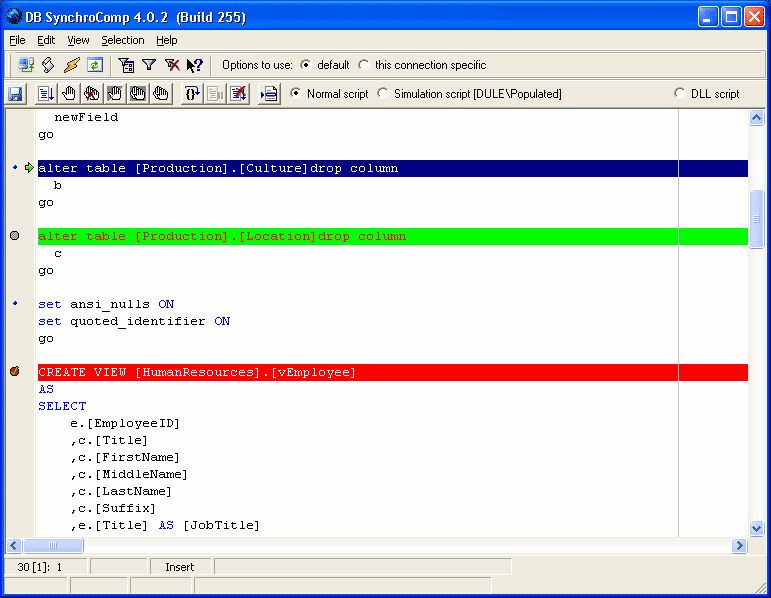This screenshot has height=598, width=771.
Task: Click the curly braces step-over icon
Action: pos(192,93)
